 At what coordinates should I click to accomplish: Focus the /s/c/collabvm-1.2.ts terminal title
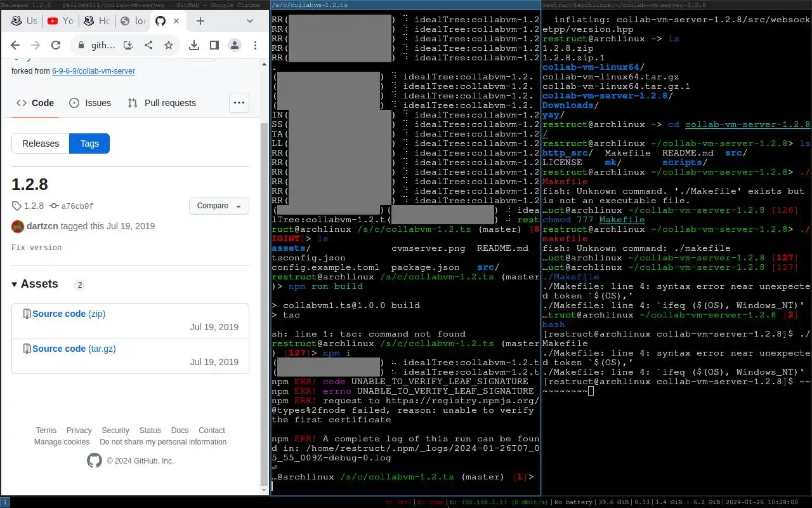(405, 5)
